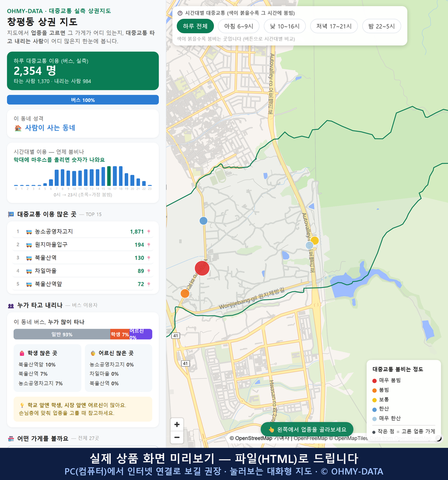Click pin icon beside 1,871
448x480 pixels.
pyautogui.click(x=149, y=232)
